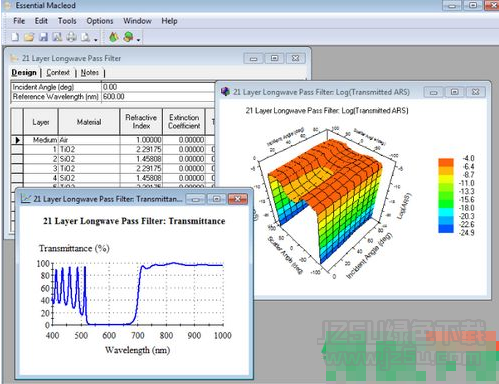
Task: Click extinction coefficient 0.00000 in Medium row
Action: pos(184,140)
